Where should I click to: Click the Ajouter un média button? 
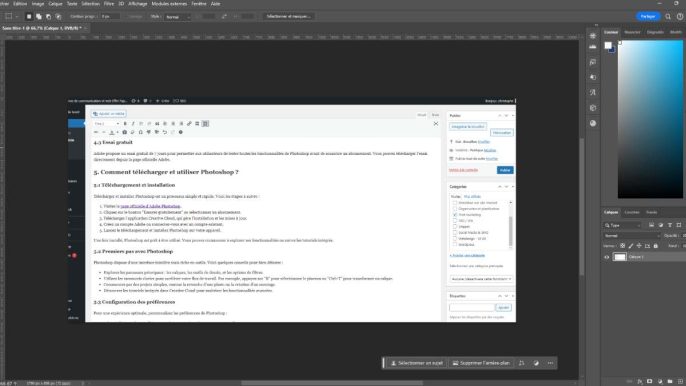pos(108,114)
